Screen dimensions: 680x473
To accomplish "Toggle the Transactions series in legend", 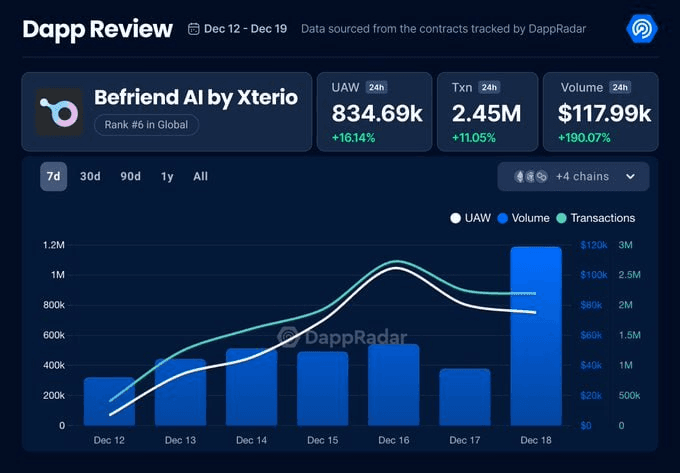I will coord(595,218).
